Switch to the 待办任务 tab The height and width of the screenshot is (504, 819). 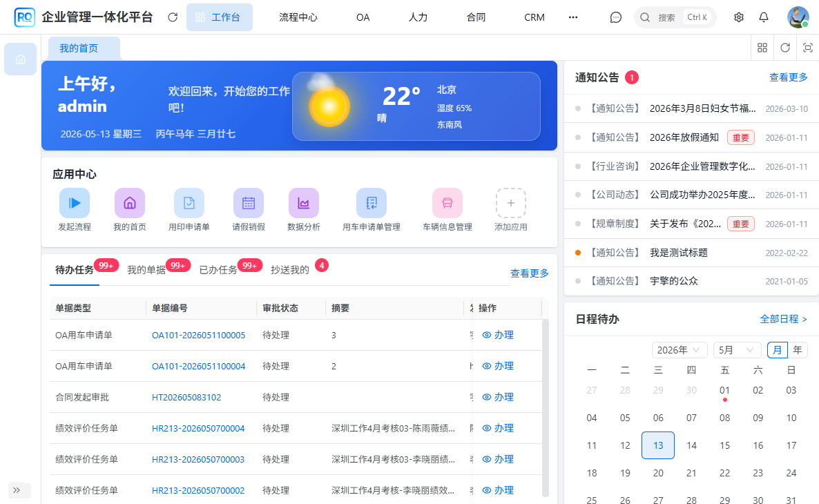[x=74, y=270]
